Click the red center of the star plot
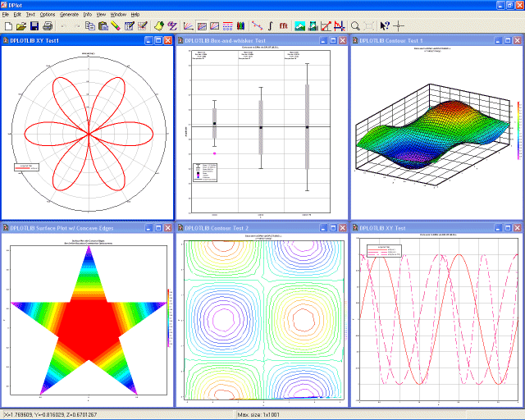Image resolution: width=525 pixels, height=420 pixels. click(x=89, y=328)
